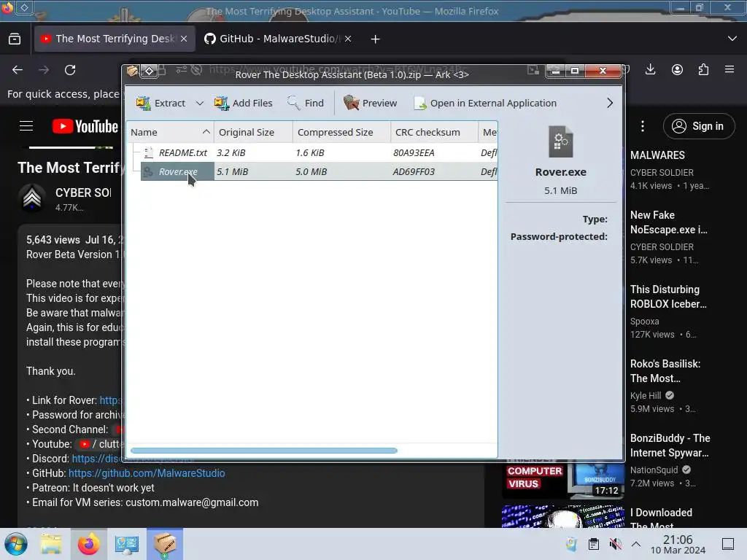
Task: Click the Extract button in Ark
Action: (160, 103)
